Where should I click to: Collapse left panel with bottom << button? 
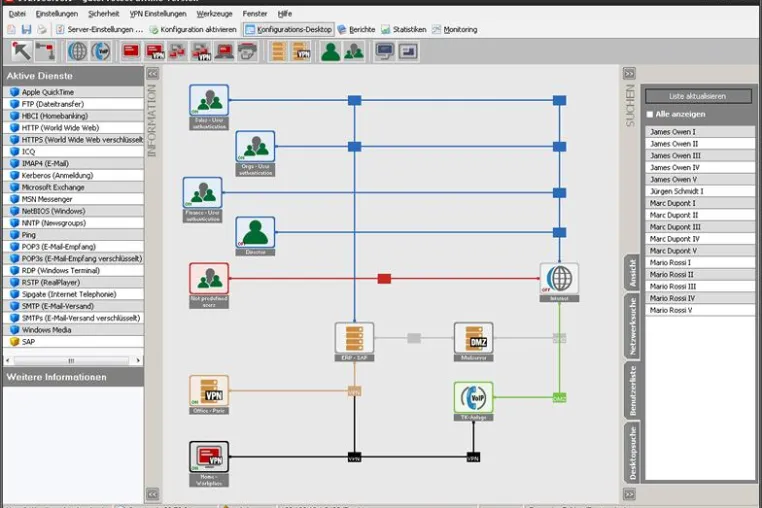(153, 494)
